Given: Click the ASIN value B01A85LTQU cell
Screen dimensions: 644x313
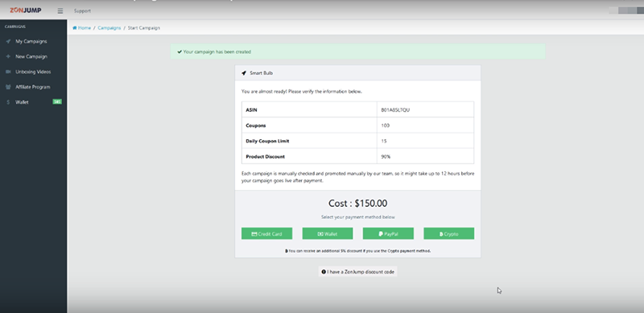Looking at the screenshot, I should pyautogui.click(x=426, y=110).
